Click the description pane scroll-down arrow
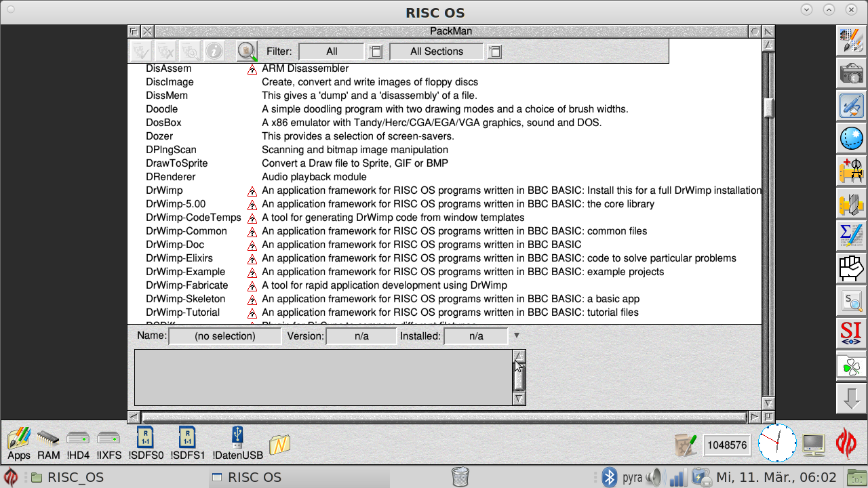The image size is (868, 488). 519,399
